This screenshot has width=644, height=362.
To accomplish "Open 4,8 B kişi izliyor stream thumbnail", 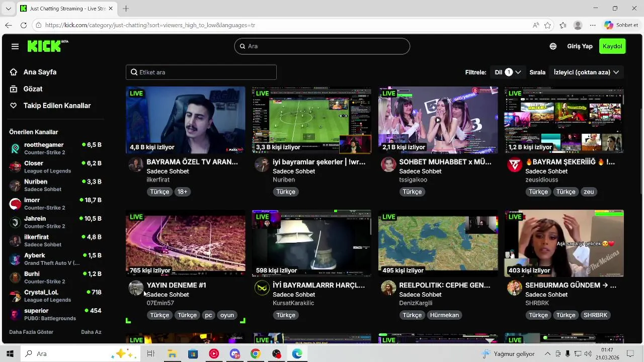I will pos(186,120).
